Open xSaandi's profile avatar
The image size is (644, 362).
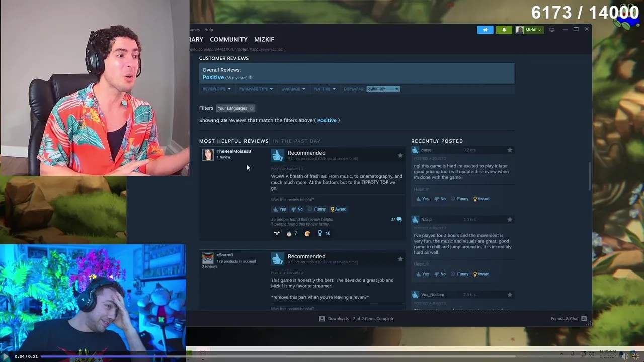(208, 258)
